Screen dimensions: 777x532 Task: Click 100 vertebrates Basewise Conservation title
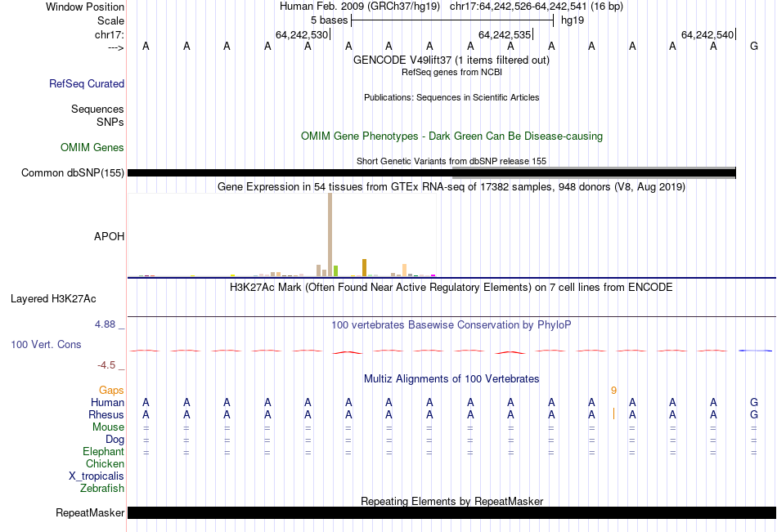click(x=451, y=325)
